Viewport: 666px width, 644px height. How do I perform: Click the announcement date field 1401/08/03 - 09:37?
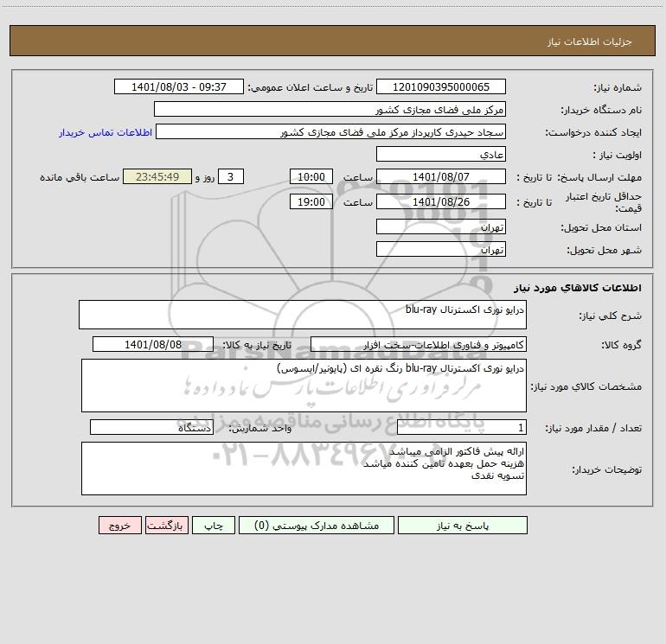[x=179, y=86]
